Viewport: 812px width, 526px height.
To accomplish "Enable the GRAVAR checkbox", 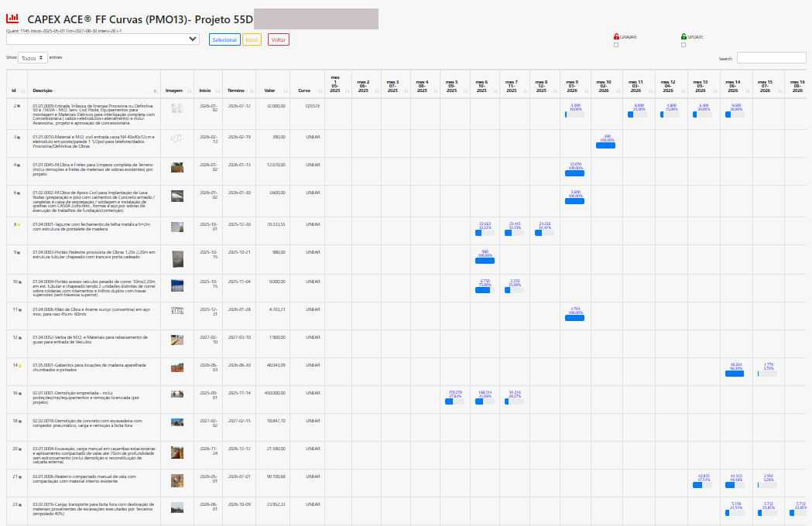I will [616, 45].
